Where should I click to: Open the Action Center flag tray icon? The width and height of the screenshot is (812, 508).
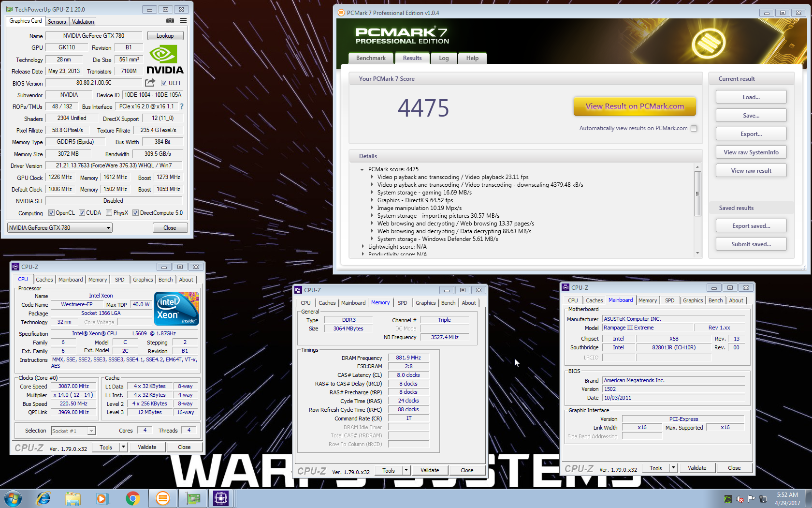click(x=751, y=499)
